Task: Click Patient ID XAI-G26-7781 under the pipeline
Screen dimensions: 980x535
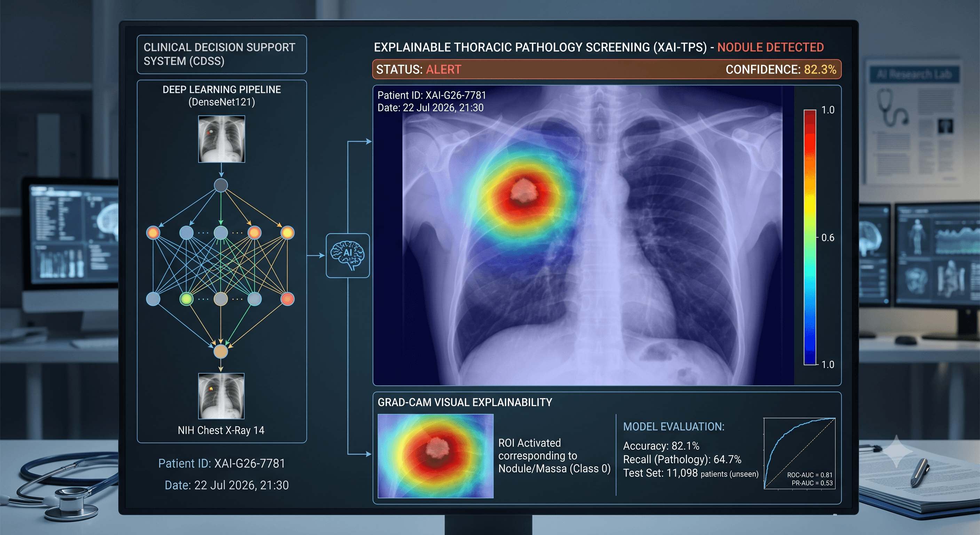Action: click(x=222, y=463)
